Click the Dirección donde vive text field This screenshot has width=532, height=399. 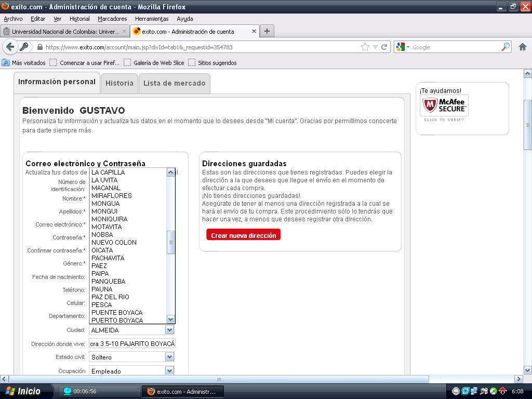132,343
